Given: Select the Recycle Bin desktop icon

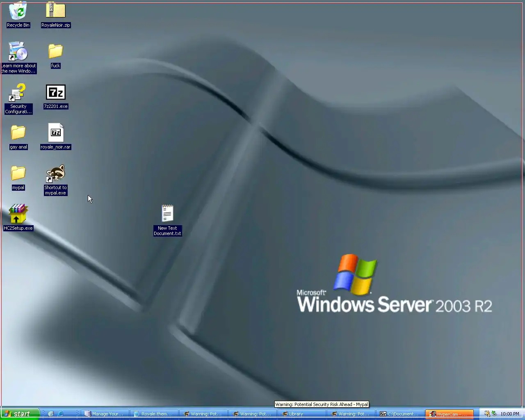Looking at the screenshot, I should (x=18, y=14).
